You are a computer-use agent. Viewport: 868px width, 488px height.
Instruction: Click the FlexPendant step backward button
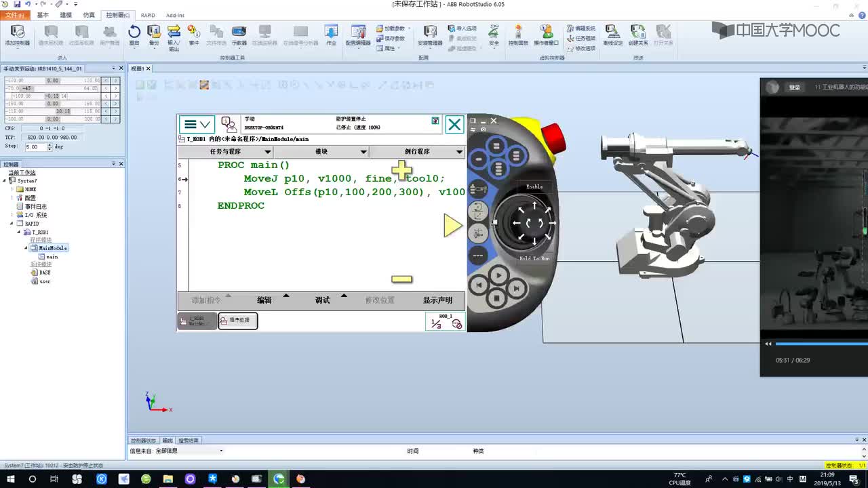pyautogui.click(x=479, y=285)
